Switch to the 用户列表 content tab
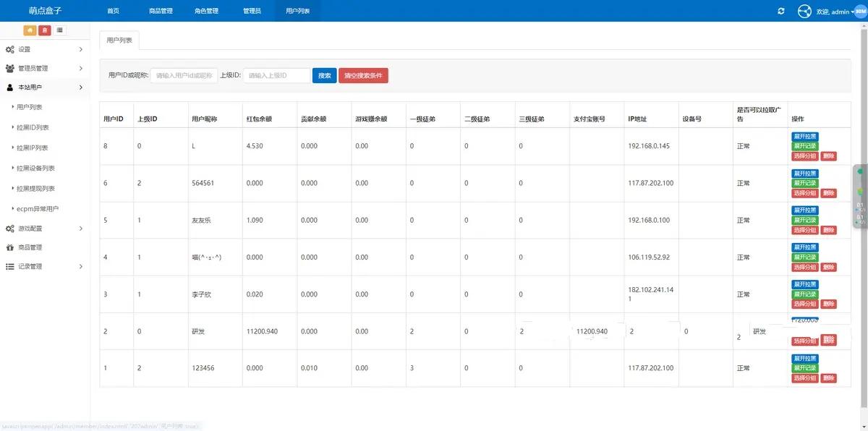Screen dimensions: 868x431 click(119, 40)
